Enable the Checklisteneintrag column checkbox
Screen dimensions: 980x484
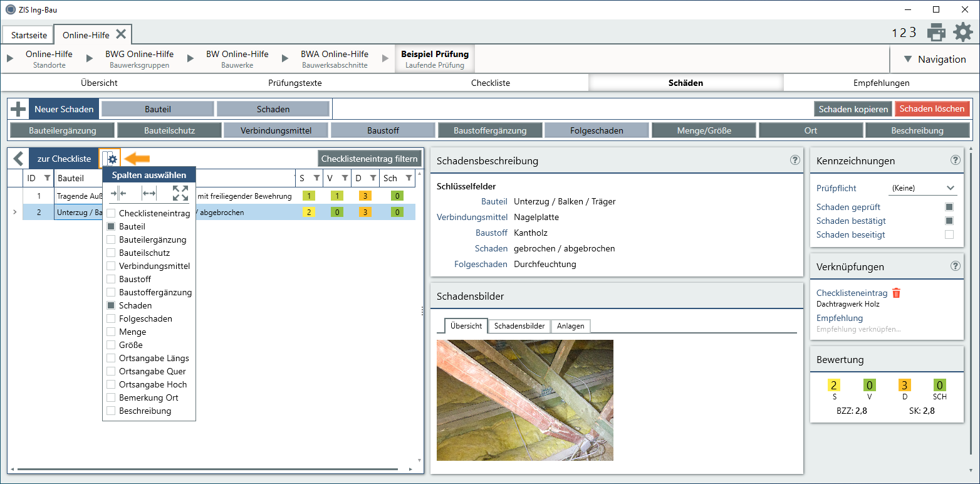(x=111, y=214)
